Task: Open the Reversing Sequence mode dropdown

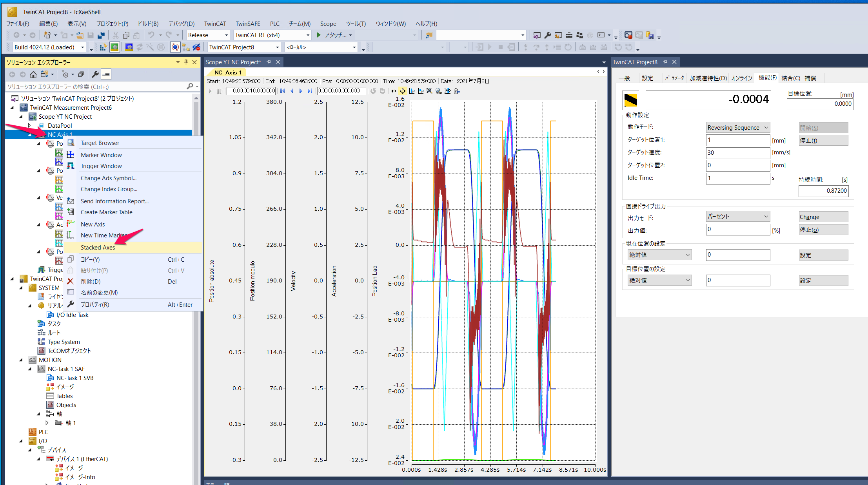Action: (x=737, y=127)
